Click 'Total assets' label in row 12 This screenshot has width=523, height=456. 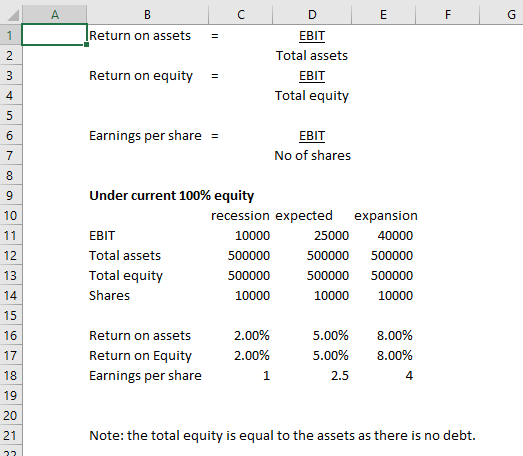(125, 256)
